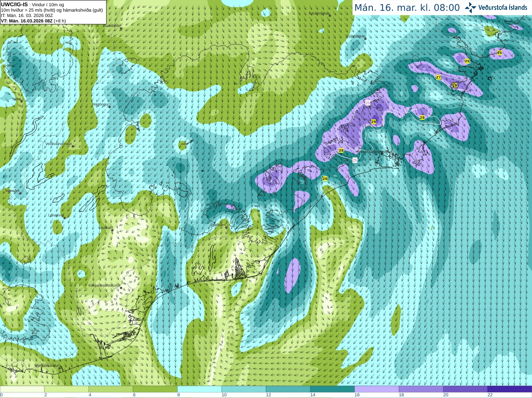This screenshot has height=398, width=532.
Task: Click the Kárahnjúkar station label
Action: click(x=319, y=13)
